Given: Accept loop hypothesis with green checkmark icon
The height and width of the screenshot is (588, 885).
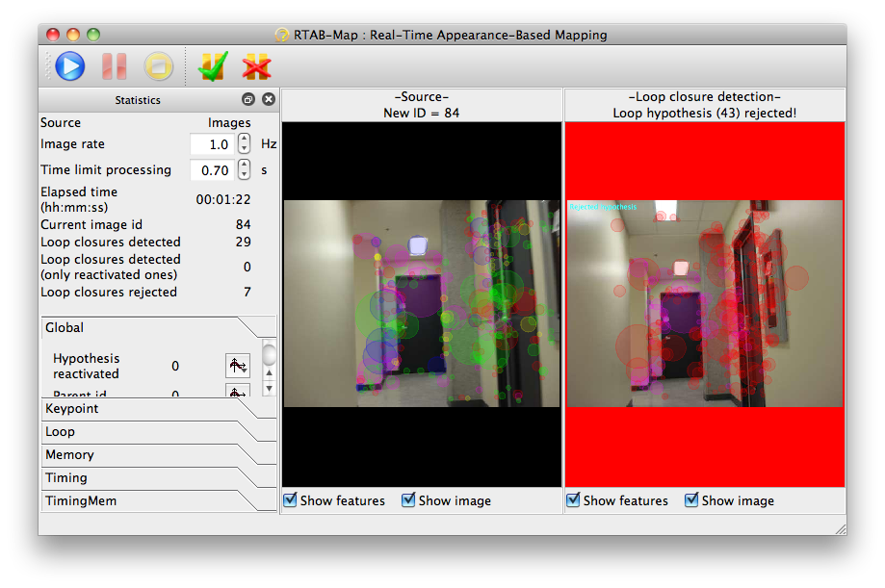Looking at the screenshot, I should pyautogui.click(x=213, y=66).
